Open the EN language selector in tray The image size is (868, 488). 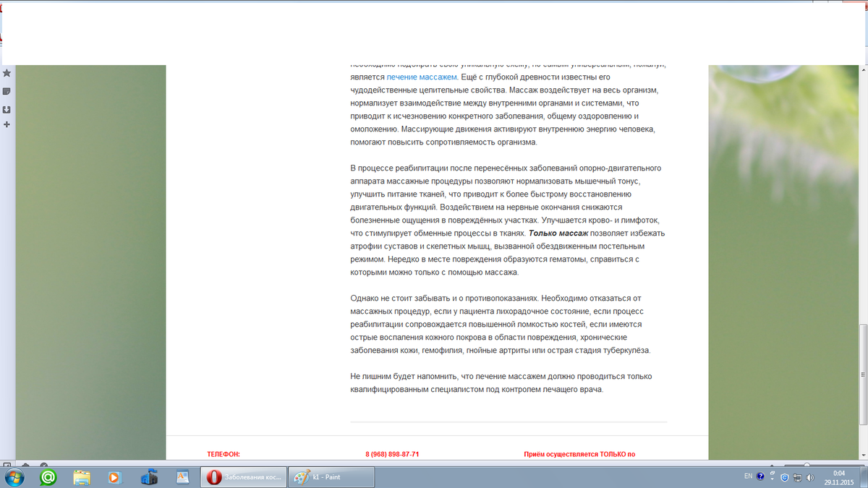[748, 477]
